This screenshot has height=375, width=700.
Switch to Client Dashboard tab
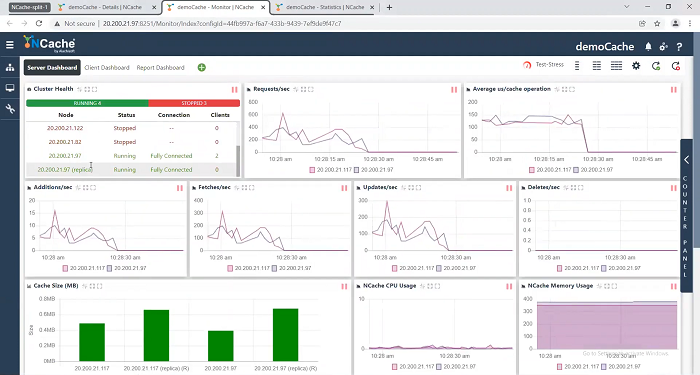click(x=107, y=67)
